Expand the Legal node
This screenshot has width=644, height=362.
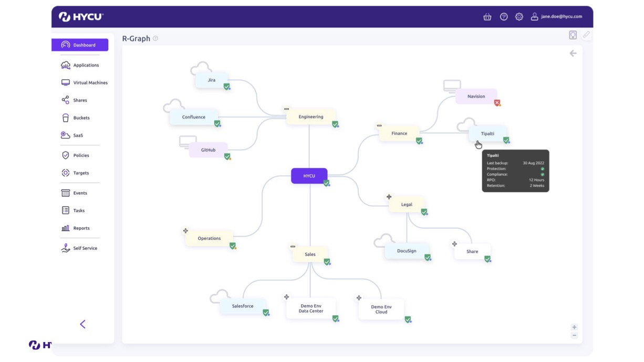click(389, 197)
